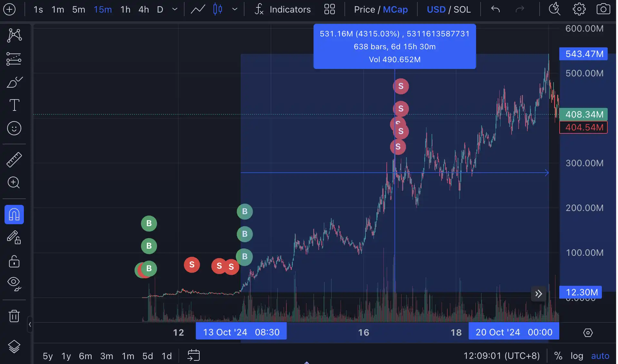618x364 pixels.
Task: Toggle magnet mode off
Action: click(x=14, y=215)
